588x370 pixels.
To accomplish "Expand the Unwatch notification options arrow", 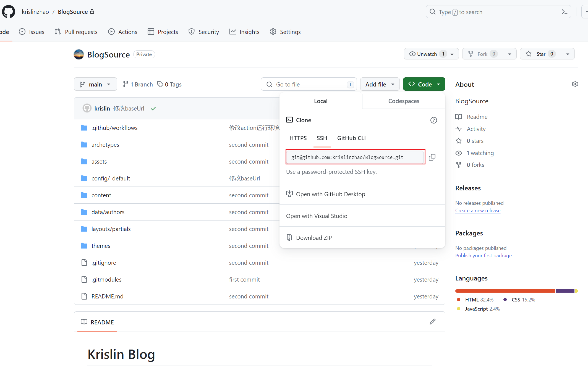I will pos(452,54).
